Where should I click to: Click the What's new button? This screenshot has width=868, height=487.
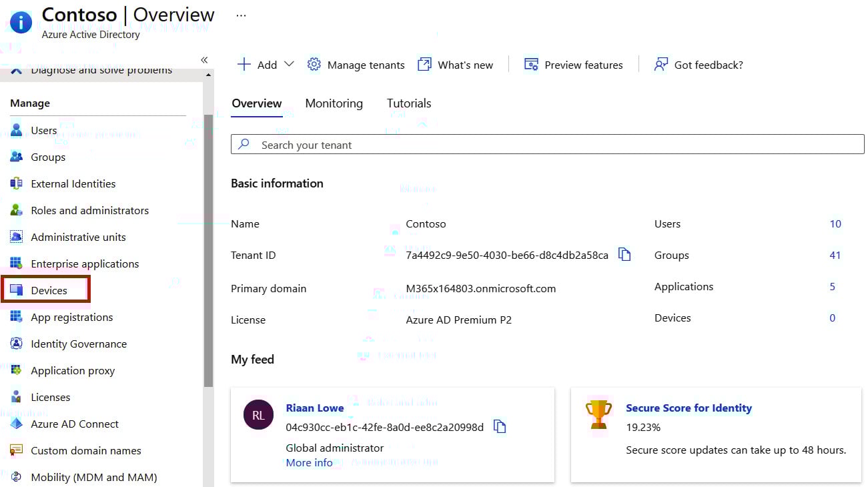(456, 65)
